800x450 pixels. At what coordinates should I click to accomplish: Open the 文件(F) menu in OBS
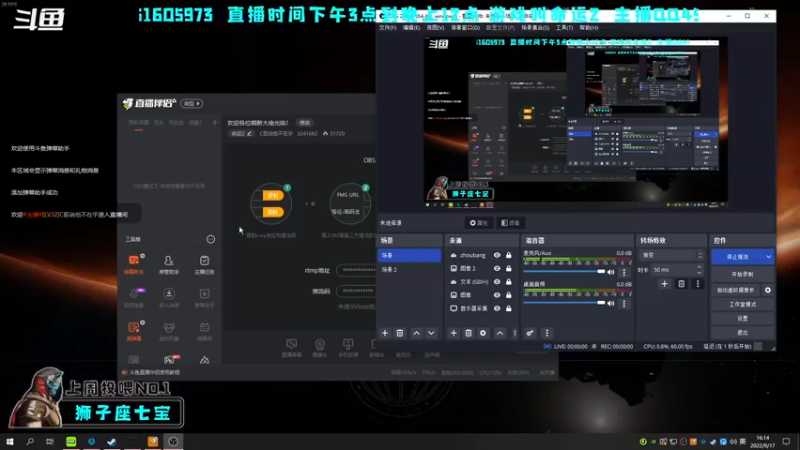coord(387,28)
